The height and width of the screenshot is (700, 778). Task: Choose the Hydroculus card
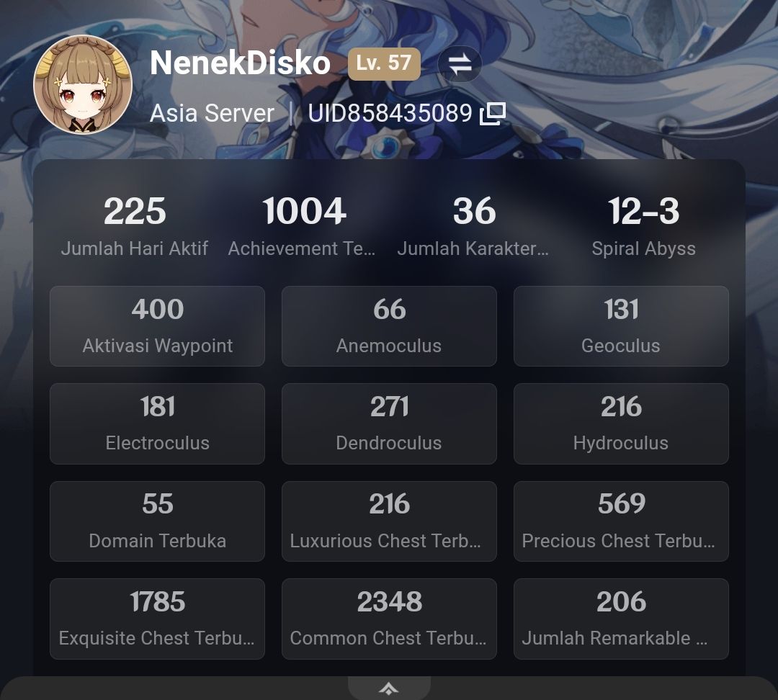[x=621, y=423]
